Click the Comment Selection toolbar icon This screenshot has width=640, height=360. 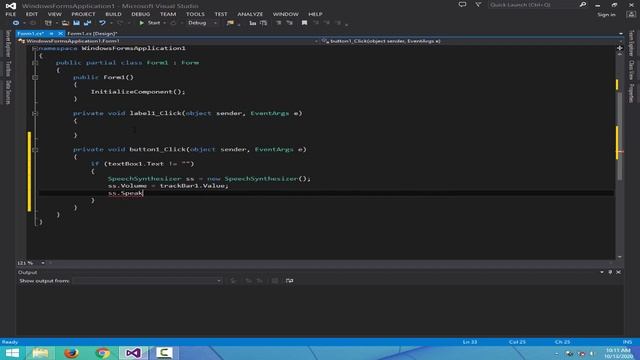click(x=253, y=23)
